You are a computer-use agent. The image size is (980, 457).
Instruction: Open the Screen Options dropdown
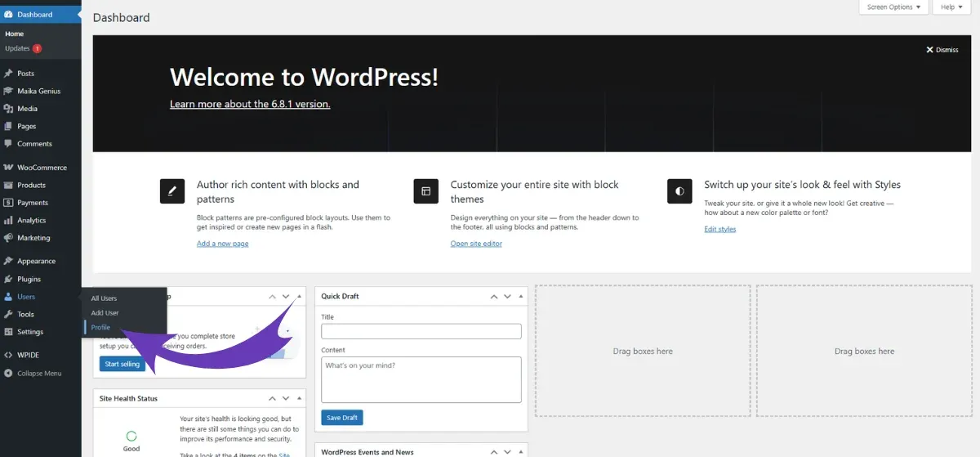click(x=893, y=7)
